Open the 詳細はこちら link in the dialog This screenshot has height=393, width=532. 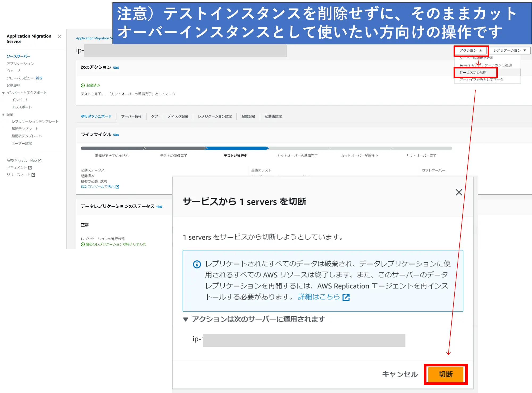324,297
